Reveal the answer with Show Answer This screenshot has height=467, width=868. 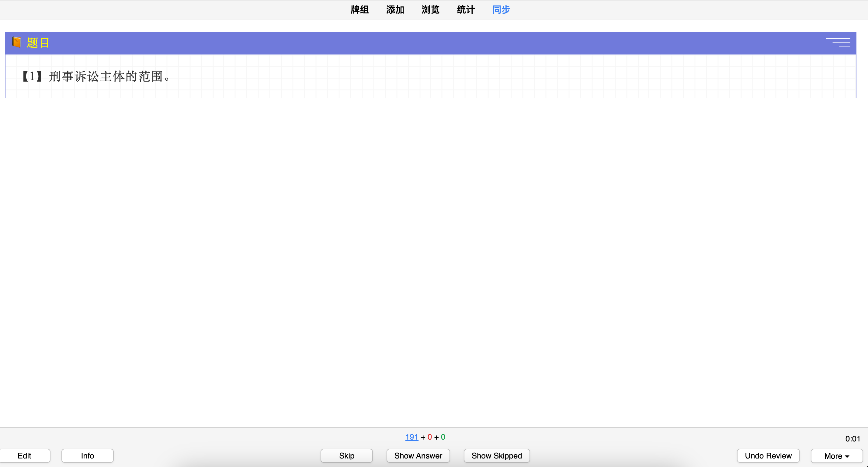(418, 455)
